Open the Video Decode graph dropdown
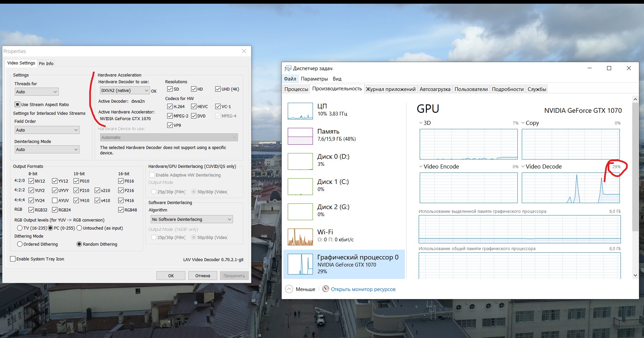This screenshot has width=644, height=338. 523,166
